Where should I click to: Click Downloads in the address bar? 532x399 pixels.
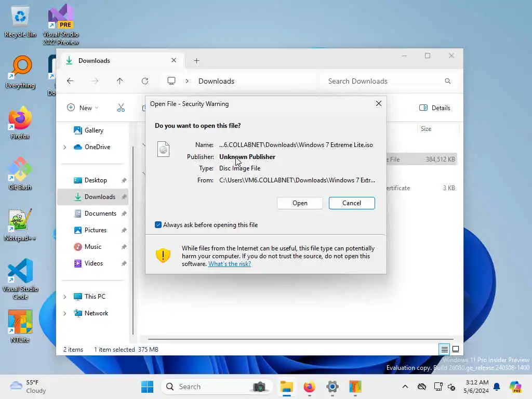[x=216, y=81]
